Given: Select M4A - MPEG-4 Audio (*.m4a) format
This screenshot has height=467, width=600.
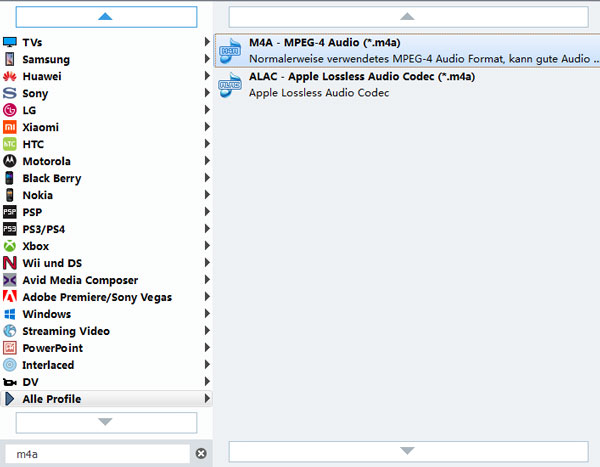Looking at the screenshot, I should pyautogui.click(x=407, y=51).
